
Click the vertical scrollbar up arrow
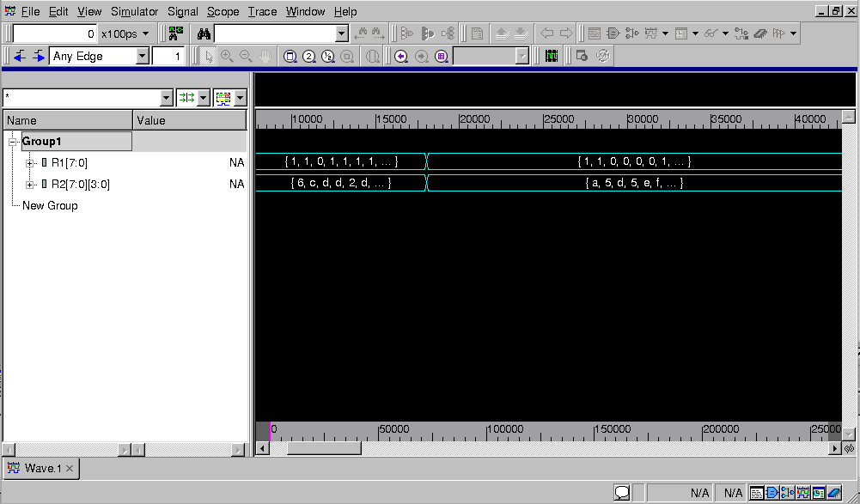coord(849,116)
